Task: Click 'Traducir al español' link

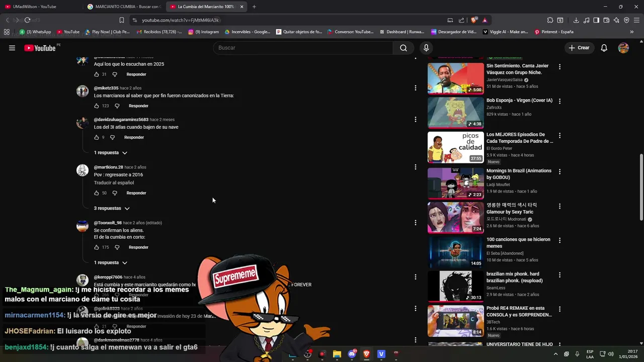Action: point(114,183)
